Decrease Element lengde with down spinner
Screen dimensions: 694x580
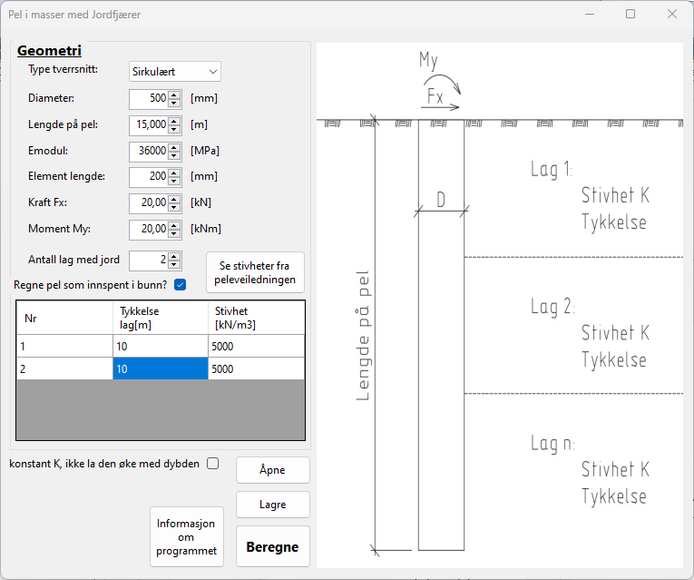tap(174, 182)
